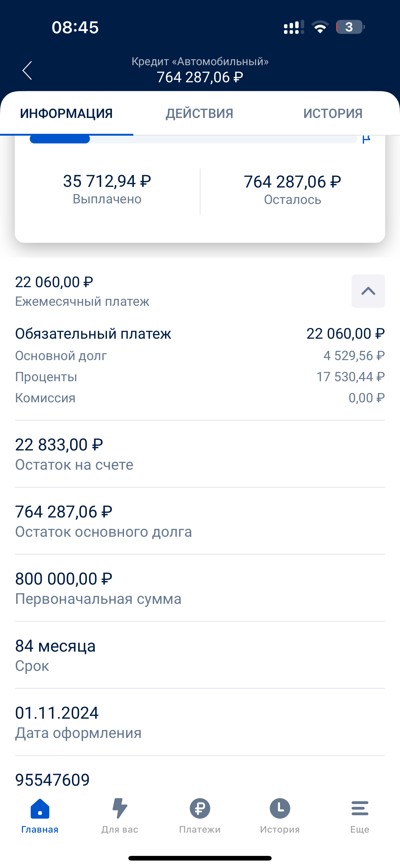400x868 pixels.
Task: Switch to the ИСТОРИЯ top tab
Action: click(x=333, y=114)
